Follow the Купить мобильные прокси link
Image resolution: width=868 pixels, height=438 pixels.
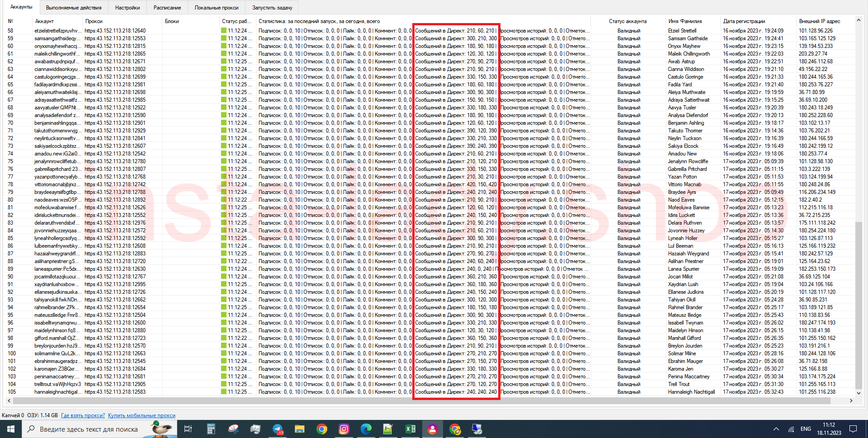(142, 415)
